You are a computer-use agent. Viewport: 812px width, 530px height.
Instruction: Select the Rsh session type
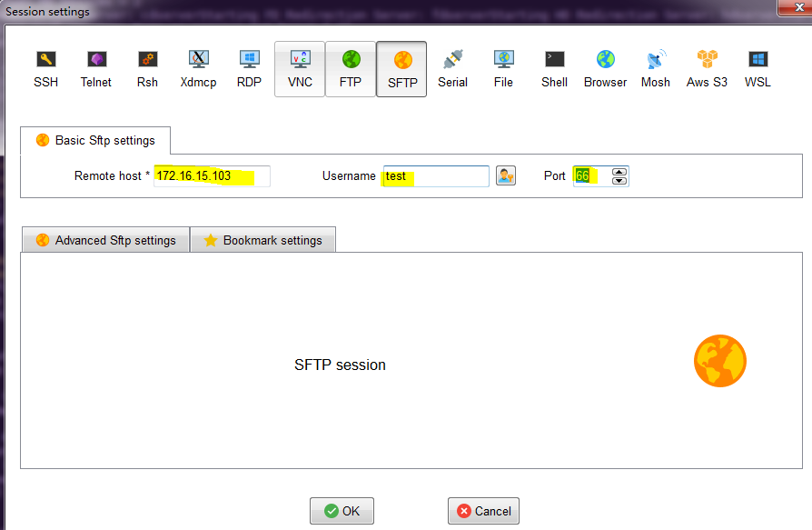[147, 68]
